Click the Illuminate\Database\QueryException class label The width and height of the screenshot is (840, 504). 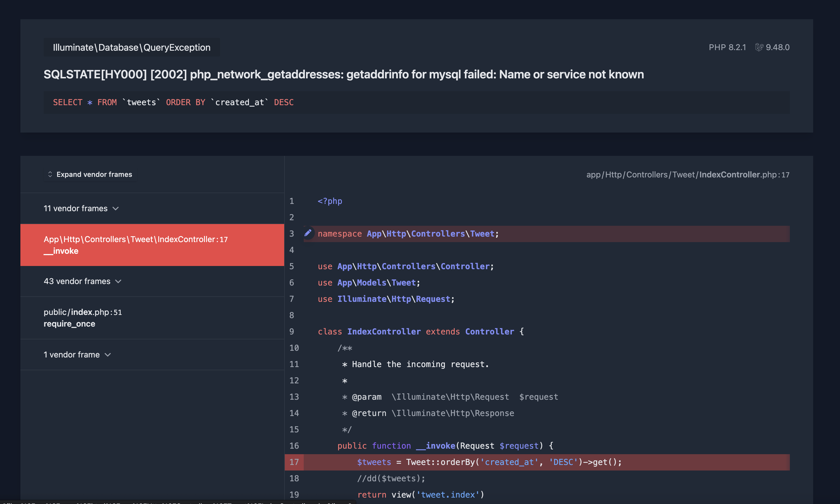[x=132, y=47]
